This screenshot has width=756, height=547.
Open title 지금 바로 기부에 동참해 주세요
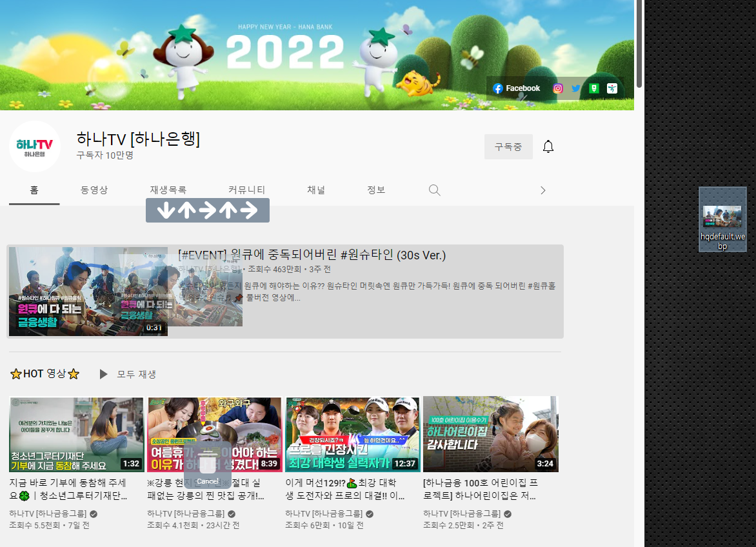(x=68, y=489)
